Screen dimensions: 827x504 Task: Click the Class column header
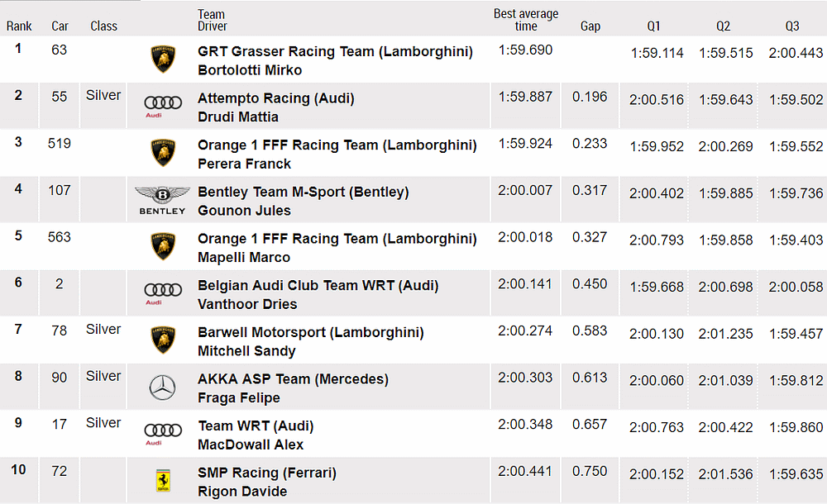click(103, 26)
